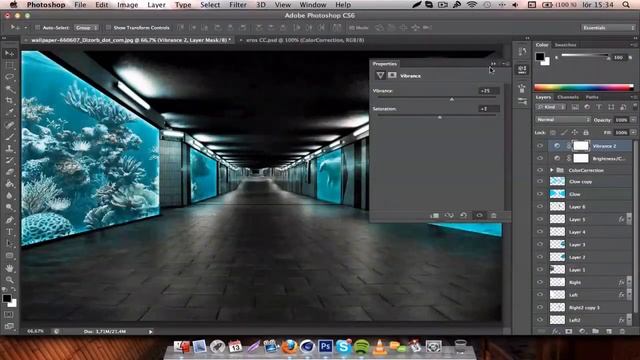
Task: Open the Layer menu
Action: tap(156, 5)
